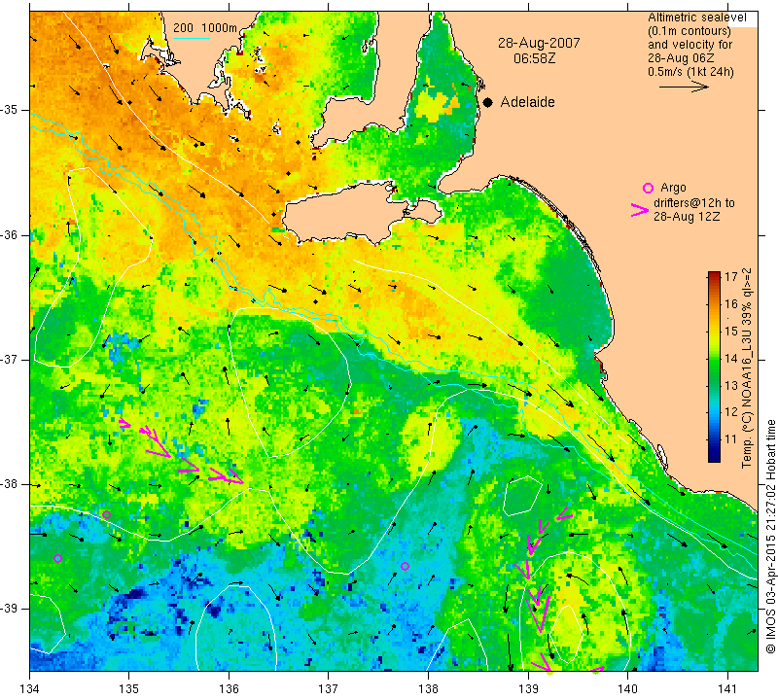778x700 pixels.
Task: Click longitude axis label 134
Action: [x=30, y=689]
